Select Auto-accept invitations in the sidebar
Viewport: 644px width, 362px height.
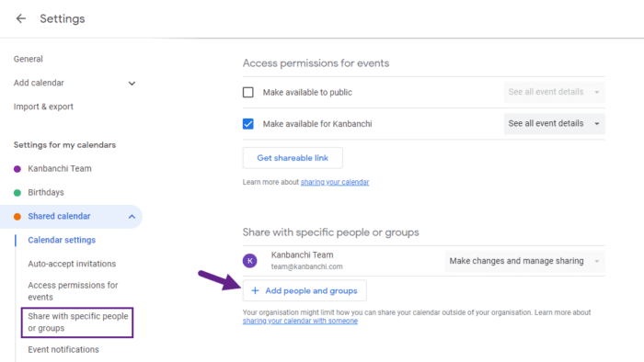(72, 264)
